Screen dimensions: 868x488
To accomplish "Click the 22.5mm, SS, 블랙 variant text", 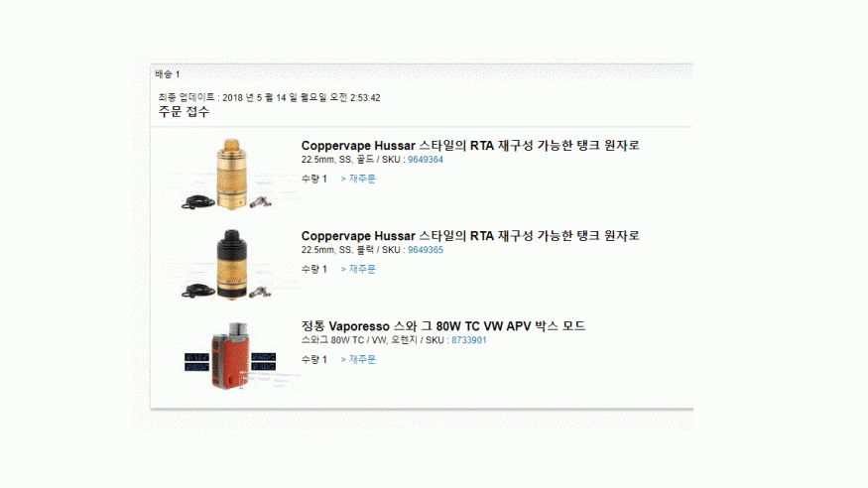I will [337, 250].
